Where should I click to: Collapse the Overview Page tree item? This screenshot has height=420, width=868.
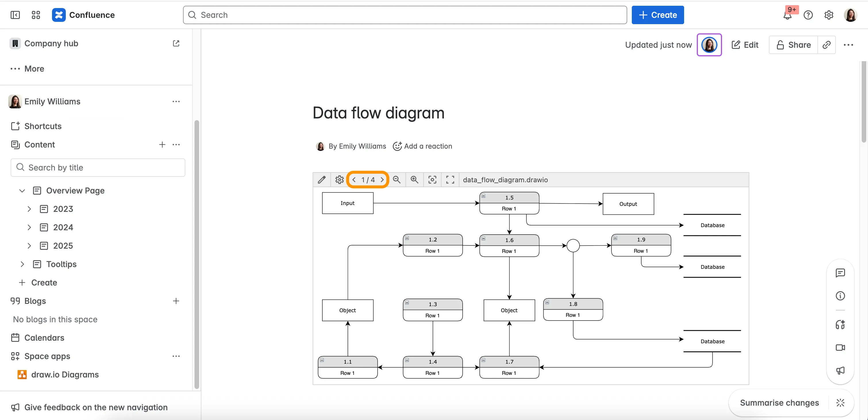(x=22, y=190)
